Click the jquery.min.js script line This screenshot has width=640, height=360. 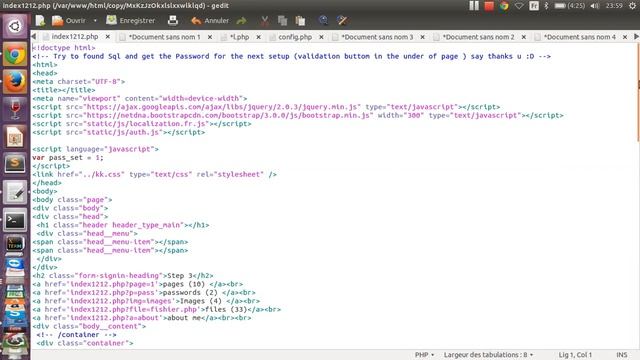(x=266, y=107)
